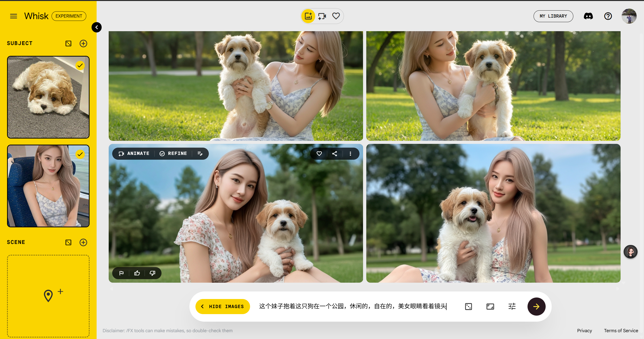
Task: Deselect the woman subject checkmark
Action: [x=80, y=154]
